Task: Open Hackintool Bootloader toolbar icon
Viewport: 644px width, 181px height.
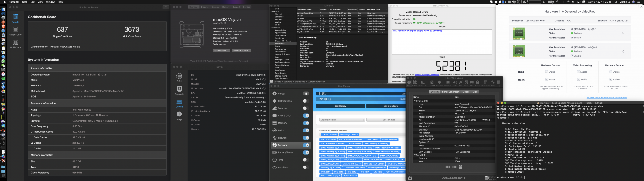Action: tap(423, 84)
